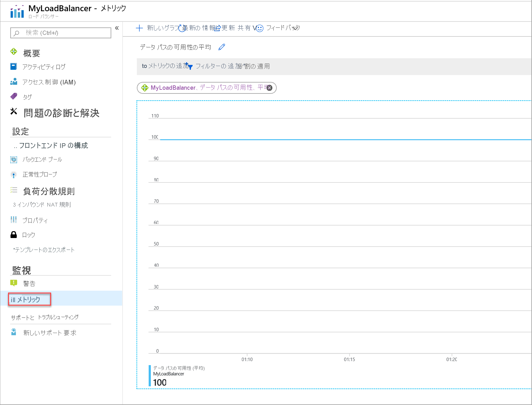Click the health probe icon
Viewport: 532px width, 405px height.
pyautogui.click(x=14, y=175)
